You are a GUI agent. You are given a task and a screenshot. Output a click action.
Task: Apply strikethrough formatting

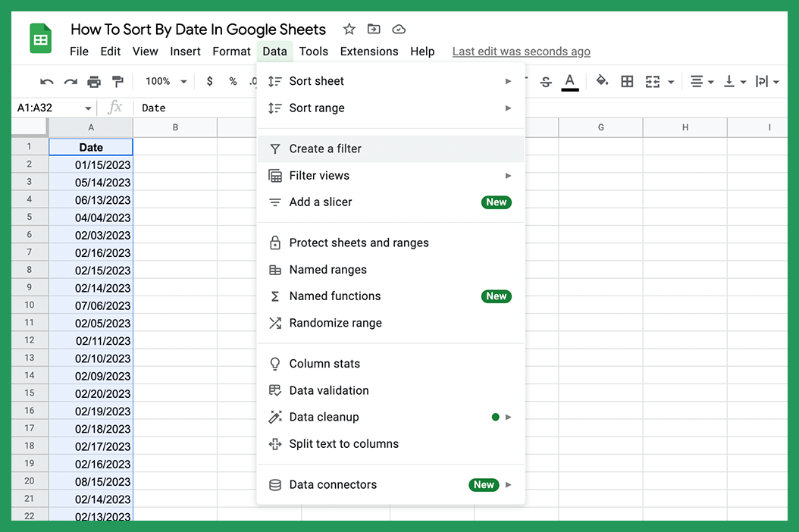tap(546, 82)
